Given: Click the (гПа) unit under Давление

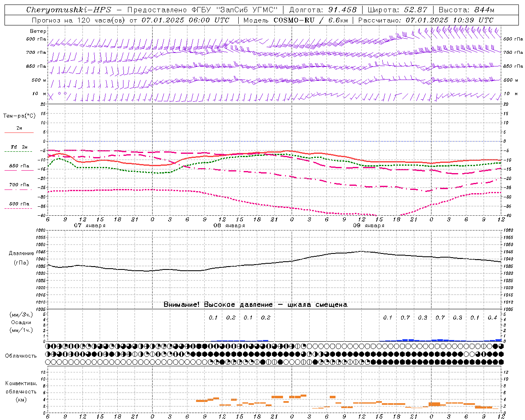Looking at the screenshot, I should coord(21,263).
